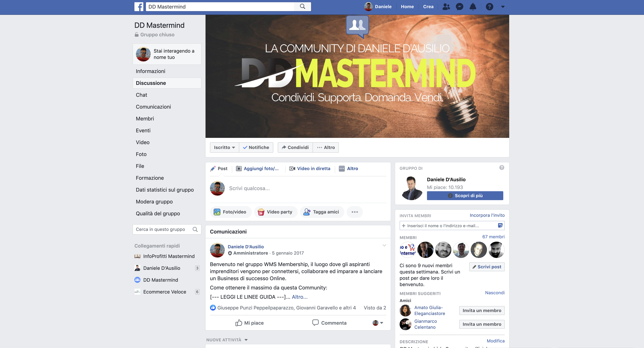Click Commenta on the post
Viewport: 644px width, 348px height.
click(x=329, y=323)
